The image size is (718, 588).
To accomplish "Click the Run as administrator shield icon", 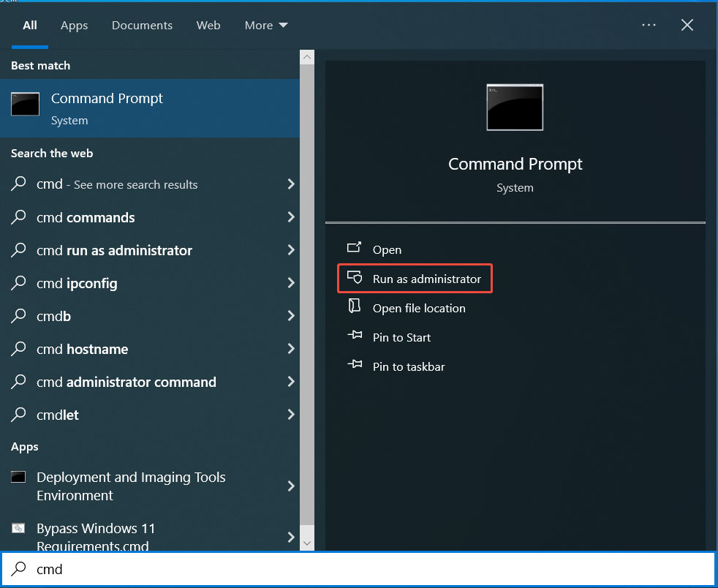I will click(356, 278).
